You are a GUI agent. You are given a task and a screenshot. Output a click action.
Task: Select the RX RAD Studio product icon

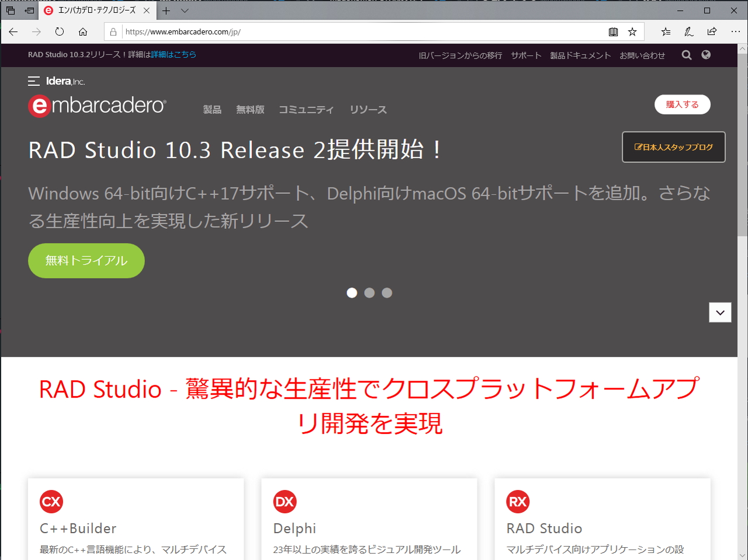coord(518,502)
